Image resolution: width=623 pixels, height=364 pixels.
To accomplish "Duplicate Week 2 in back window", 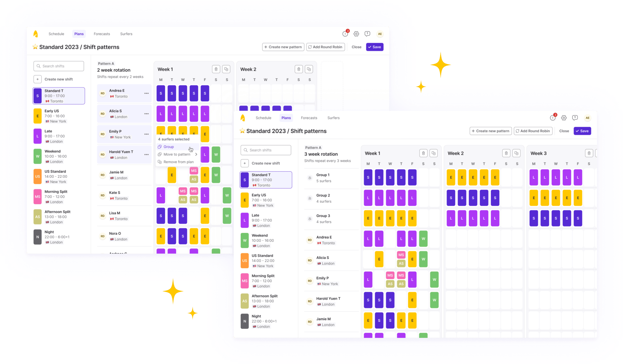I will 309,69.
